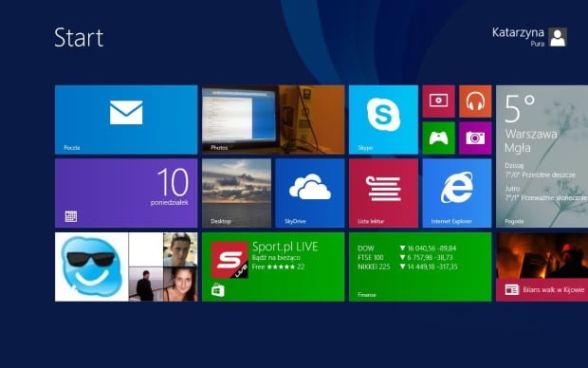Screen dimensions: 588x368
Task: Open the Finance tile with stock indexes
Action: coord(420,267)
